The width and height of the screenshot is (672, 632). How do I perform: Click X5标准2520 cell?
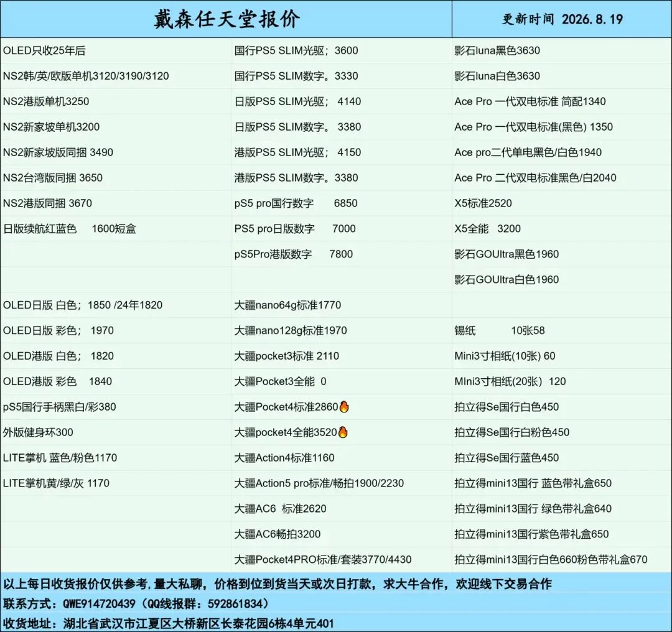point(483,203)
